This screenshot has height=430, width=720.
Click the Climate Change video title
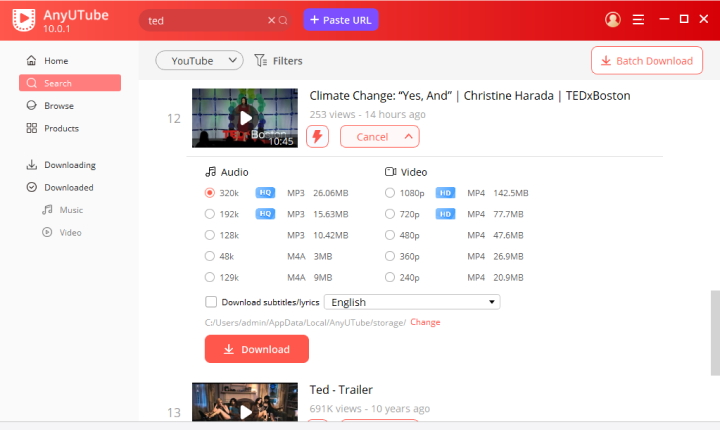point(470,96)
